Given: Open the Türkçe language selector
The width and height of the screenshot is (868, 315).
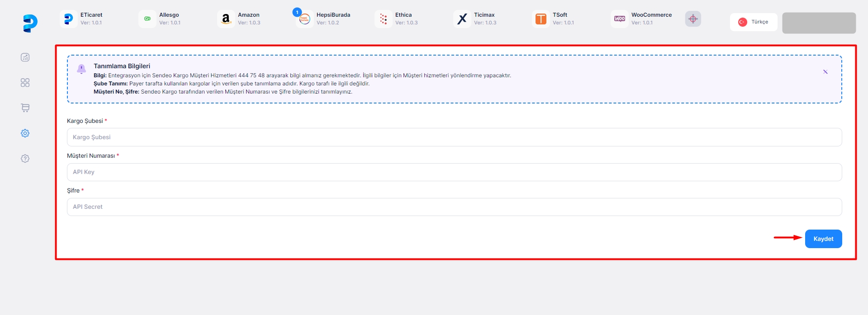Looking at the screenshot, I should pos(753,22).
